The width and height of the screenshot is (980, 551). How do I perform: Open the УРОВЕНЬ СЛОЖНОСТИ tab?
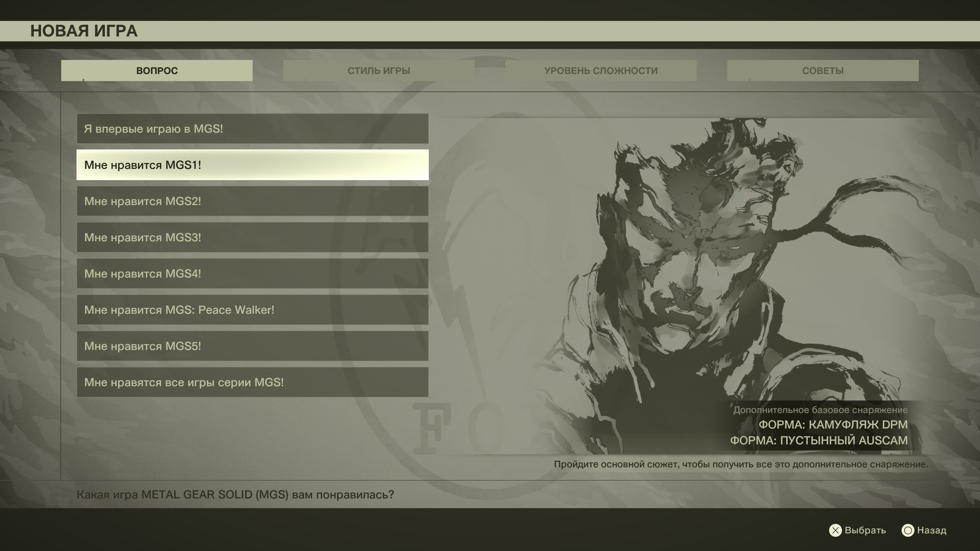tap(601, 70)
